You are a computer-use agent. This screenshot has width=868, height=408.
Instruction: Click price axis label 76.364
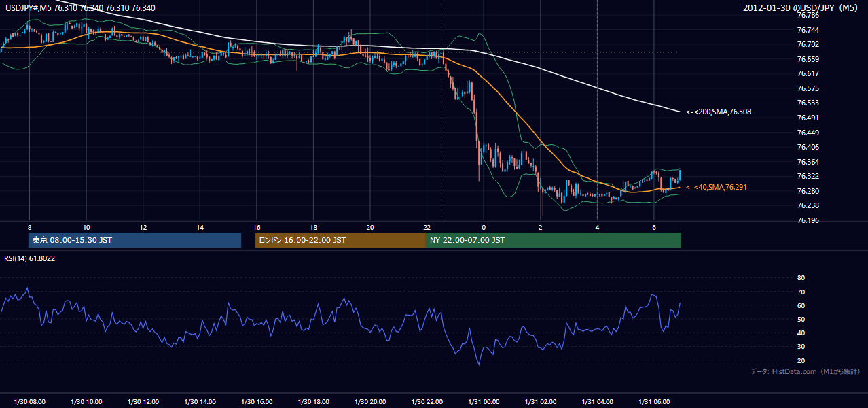point(807,162)
